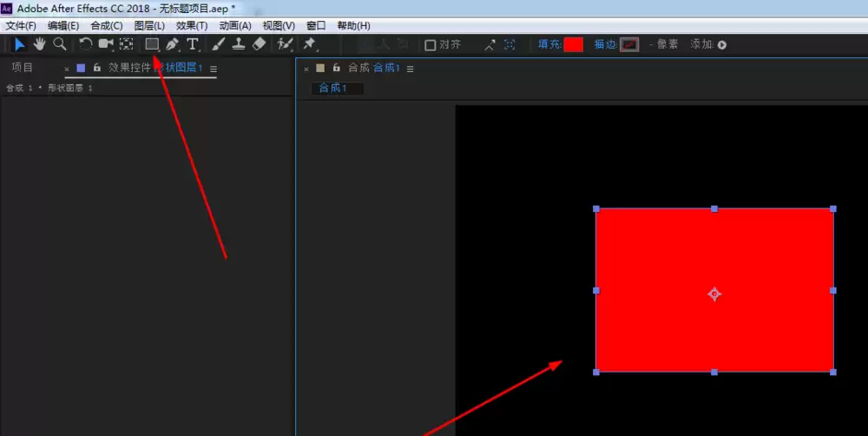This screenshot has width=868, height=436.
Task: Switch to the 项目 panel tab
Action: (x=23, y=68)
